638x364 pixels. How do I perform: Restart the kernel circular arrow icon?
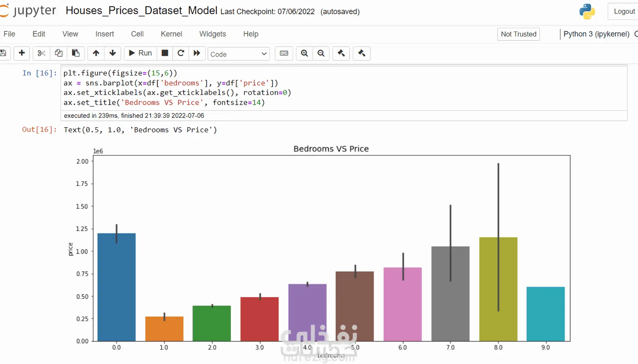(x=181, y=53)
